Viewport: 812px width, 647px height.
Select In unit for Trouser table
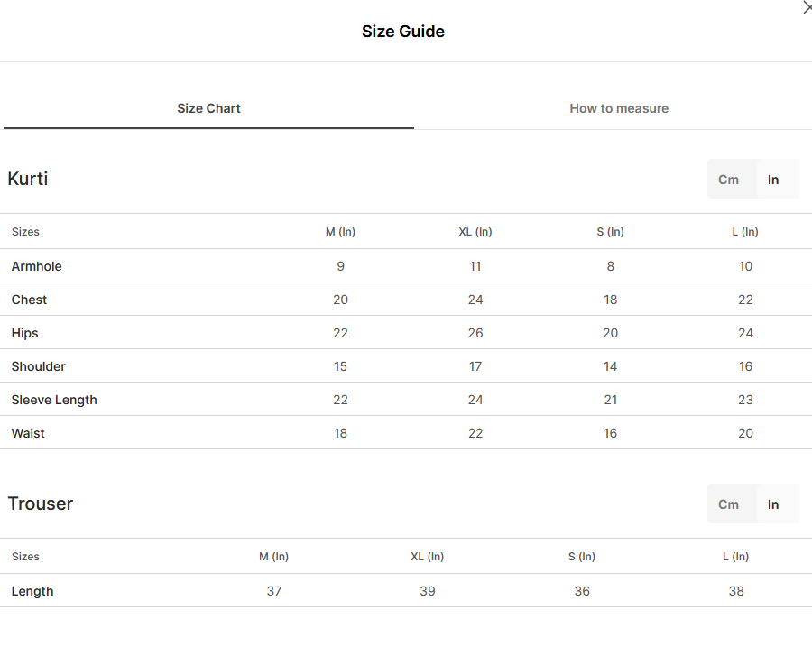(x=773, y=504)
